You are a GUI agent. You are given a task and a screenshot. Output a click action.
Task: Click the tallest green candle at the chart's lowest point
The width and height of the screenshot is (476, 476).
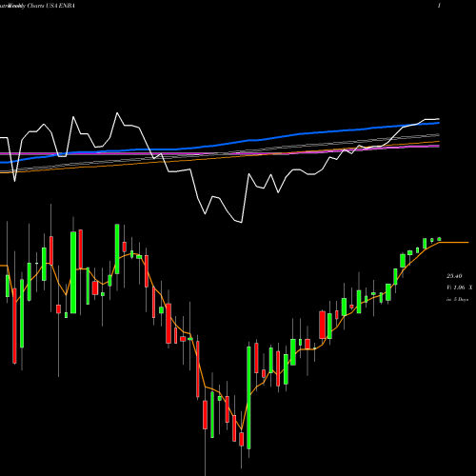(x=248, y=398)
